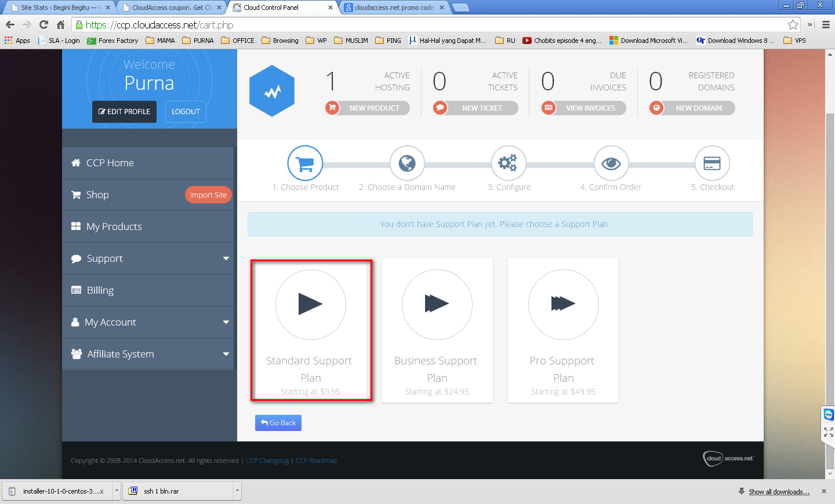Click 'Starting at $24.95' text
835x504 pixels.
pos(437,392)
